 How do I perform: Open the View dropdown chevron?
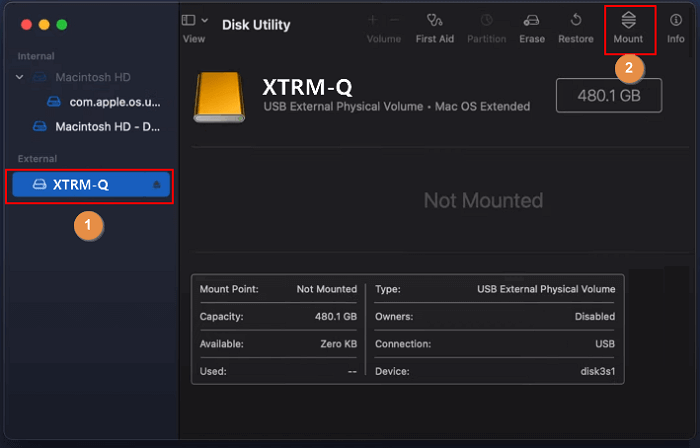(205, 20)
